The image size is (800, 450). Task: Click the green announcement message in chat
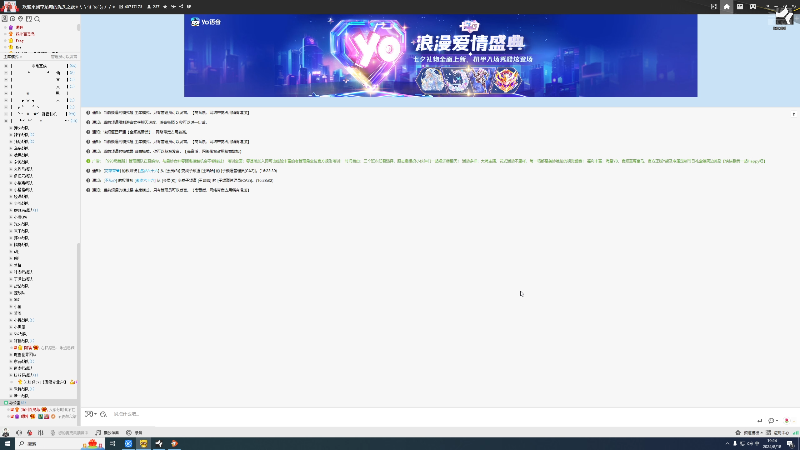pos(426,161)
